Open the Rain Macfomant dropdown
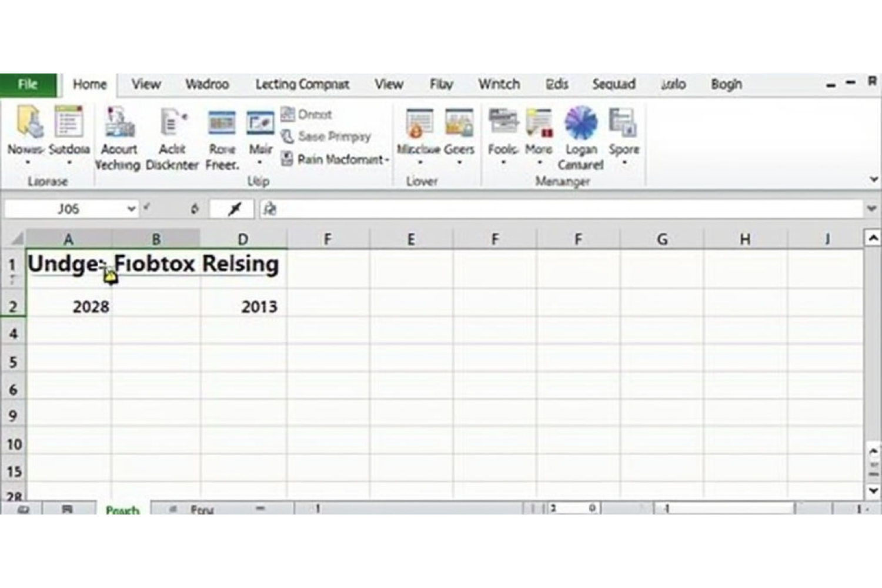 pos(387,159)
